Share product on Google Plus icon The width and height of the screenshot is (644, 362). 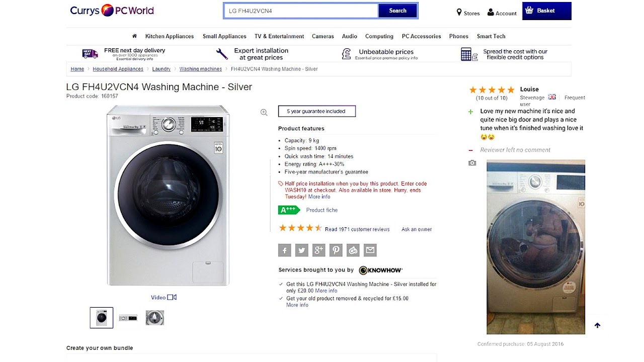tap(319, 250)
